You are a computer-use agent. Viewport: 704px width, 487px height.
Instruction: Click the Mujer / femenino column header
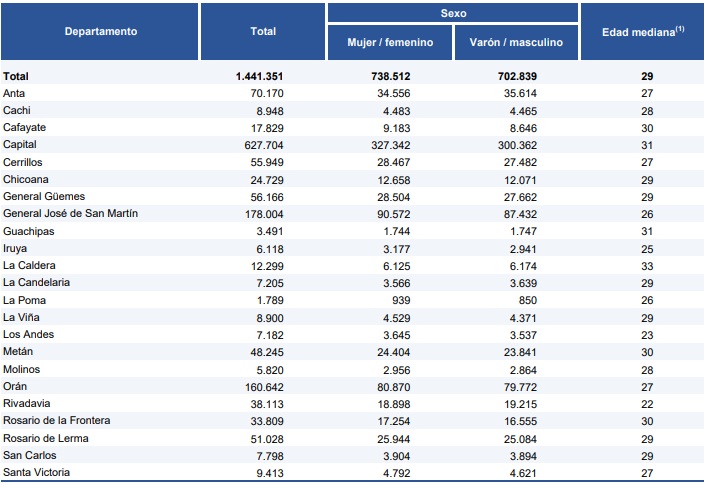(x=390, y=43)
